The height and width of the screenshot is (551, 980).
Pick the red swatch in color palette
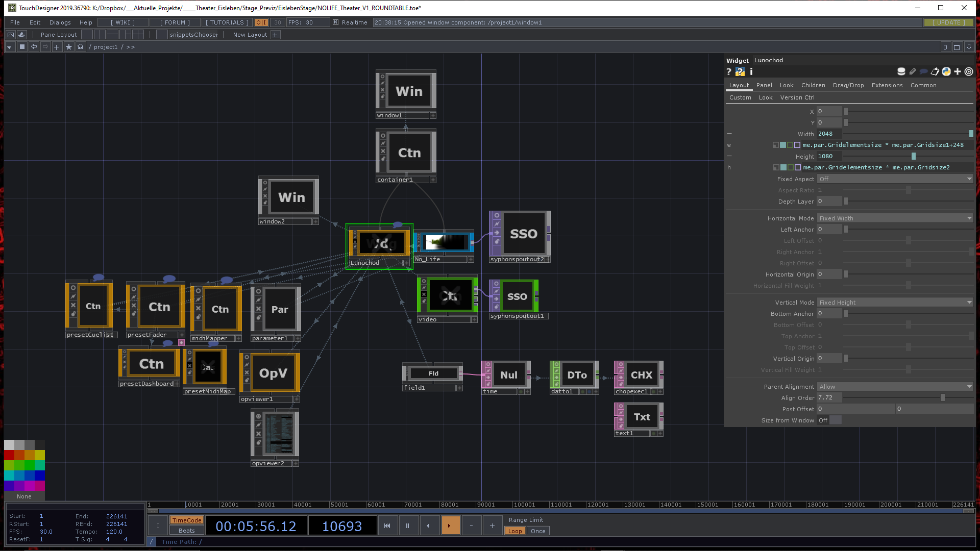pyautogui.click(x=9, y=455)
